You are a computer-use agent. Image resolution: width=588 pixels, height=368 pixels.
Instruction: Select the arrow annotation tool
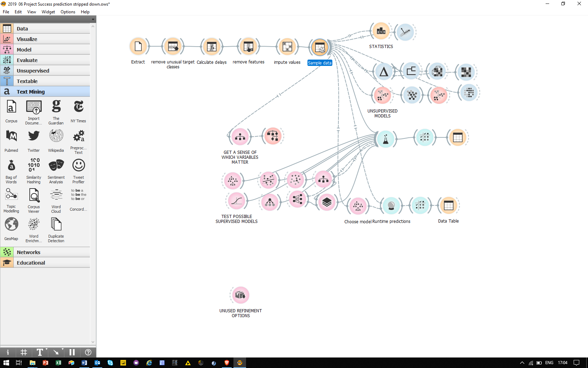click(56, 352)
